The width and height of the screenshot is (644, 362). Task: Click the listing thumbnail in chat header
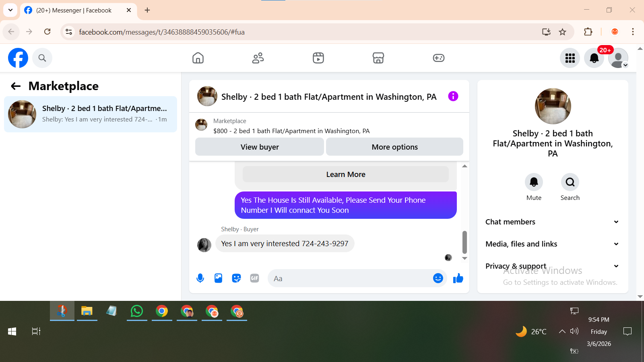(x=207, y=96)
